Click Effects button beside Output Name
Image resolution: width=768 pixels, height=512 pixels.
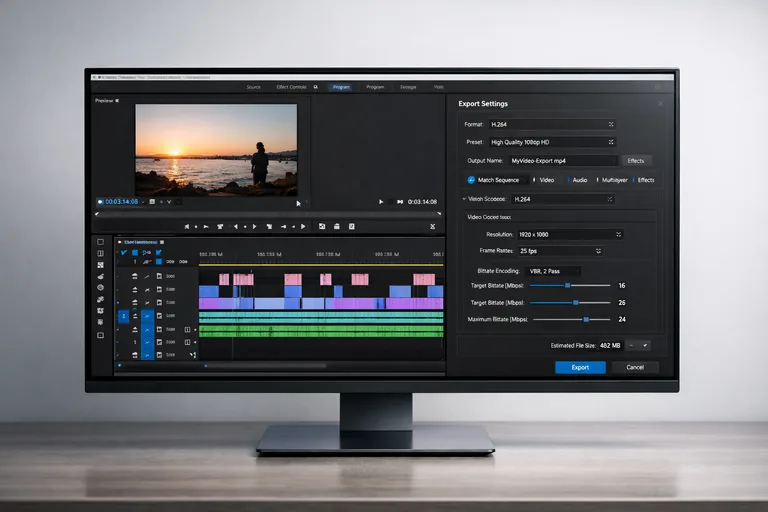[636, 161]
